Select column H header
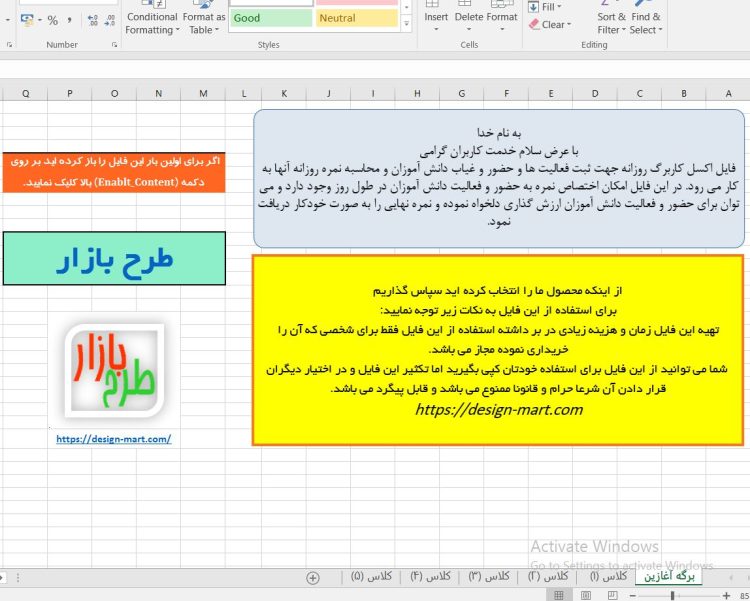The height and width of the screenshot is (601, 750). pyautogui.click(x=417, y=94)
